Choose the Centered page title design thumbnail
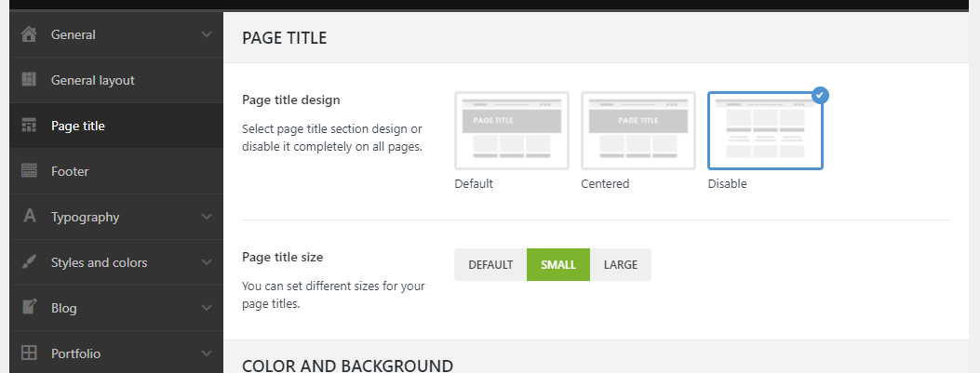Viewport: 980px width, 373px height. coord(638,130)
